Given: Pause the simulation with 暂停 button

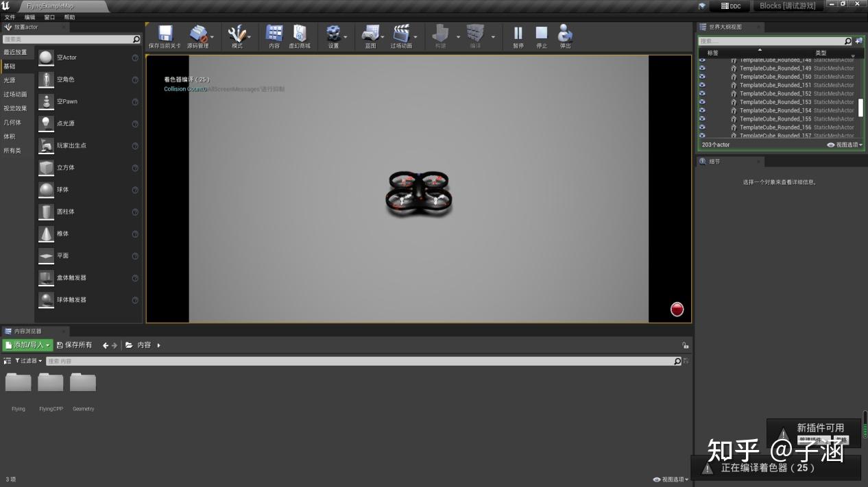Looking at the screenshot, I should point(518,34).
